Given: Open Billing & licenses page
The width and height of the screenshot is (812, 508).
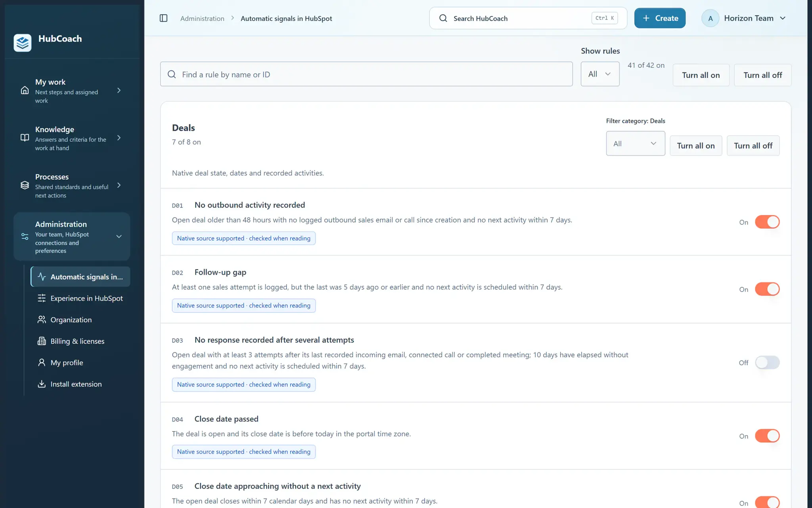Looking at the screenshot, I should [x=80, y=341].
